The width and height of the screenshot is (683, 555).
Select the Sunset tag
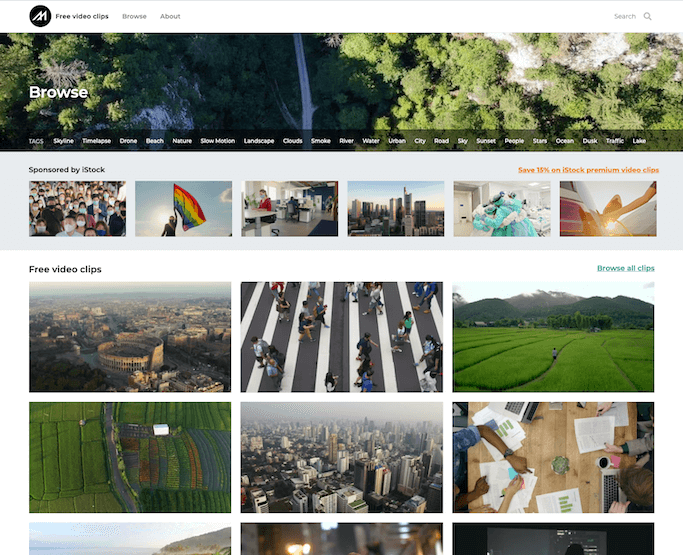tap(486, 141)
